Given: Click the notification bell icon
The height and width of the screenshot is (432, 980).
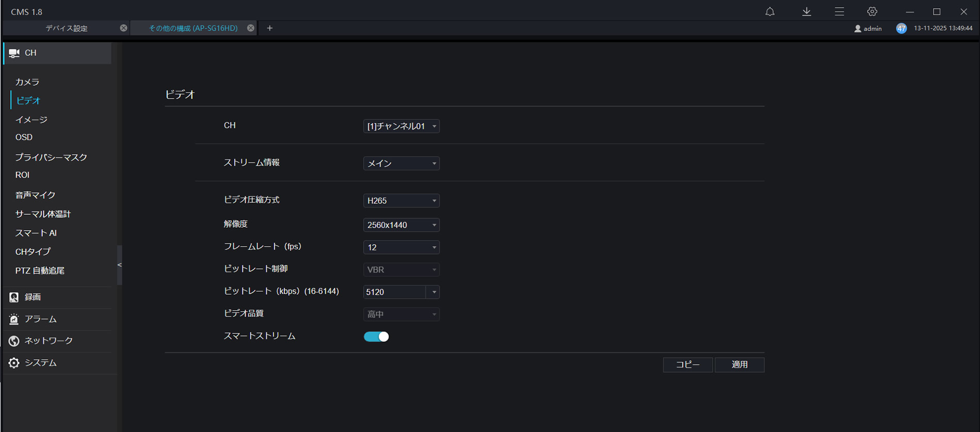Looking at the screenshot, I should 770,11.
